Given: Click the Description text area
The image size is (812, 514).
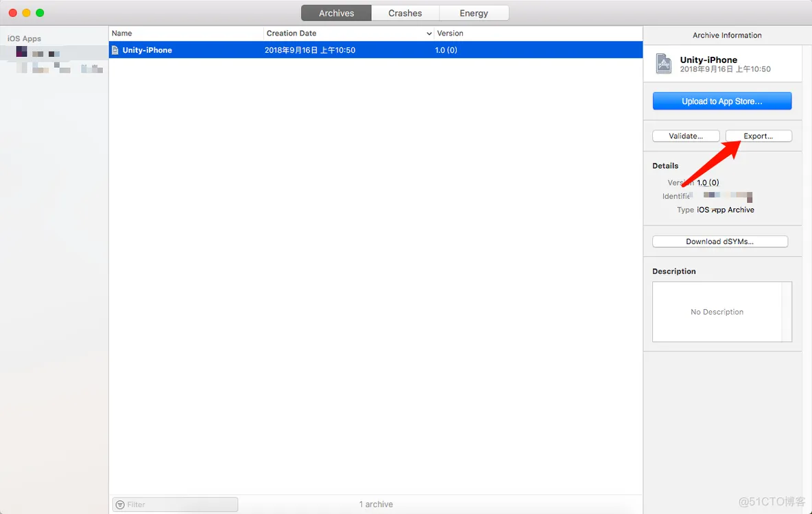Looking at the screenshot, I should [722, 312].
